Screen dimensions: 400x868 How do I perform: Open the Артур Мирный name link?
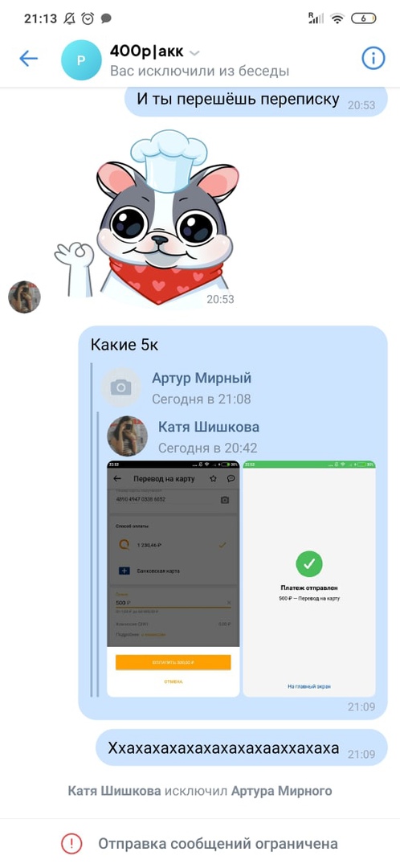pyautogui.click(x=202, y=378)
